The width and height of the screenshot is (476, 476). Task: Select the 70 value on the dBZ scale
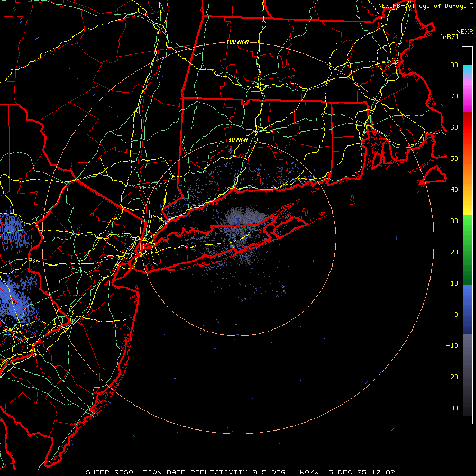454,96
